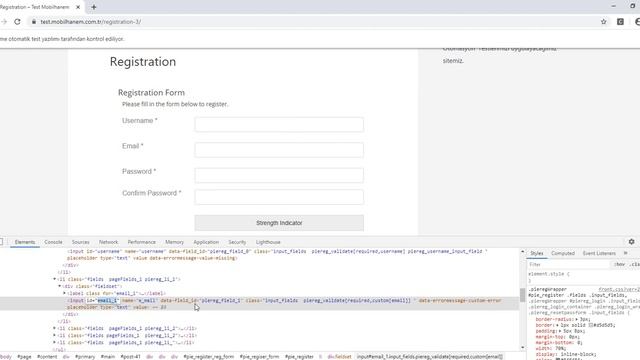Close the Registration browser tab
Image resolution: width=640 pixels, height=360 pixels.
pyautogui.click(x=78, y=7)
